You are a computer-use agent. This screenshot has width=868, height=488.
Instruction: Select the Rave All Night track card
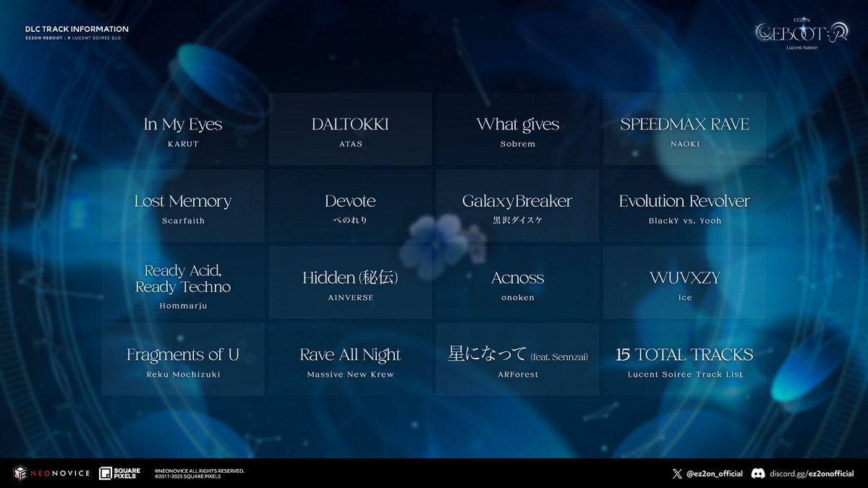tap(350, 359)
